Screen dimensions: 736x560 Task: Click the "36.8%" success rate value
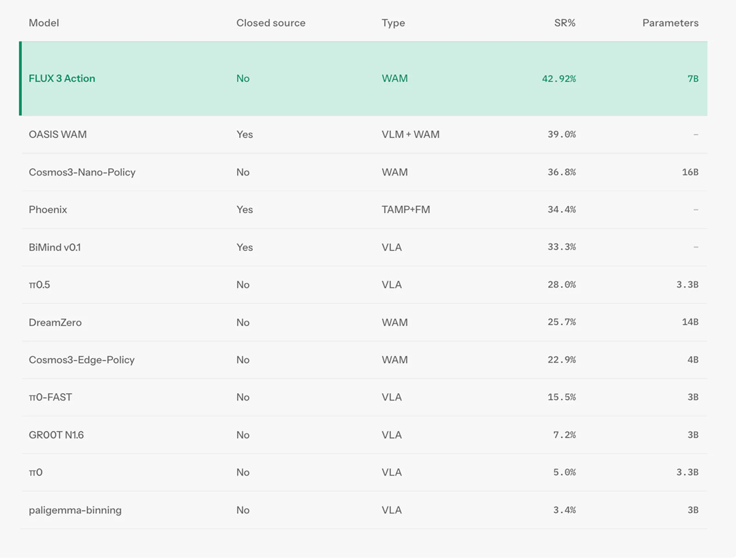tap(562, 172)
